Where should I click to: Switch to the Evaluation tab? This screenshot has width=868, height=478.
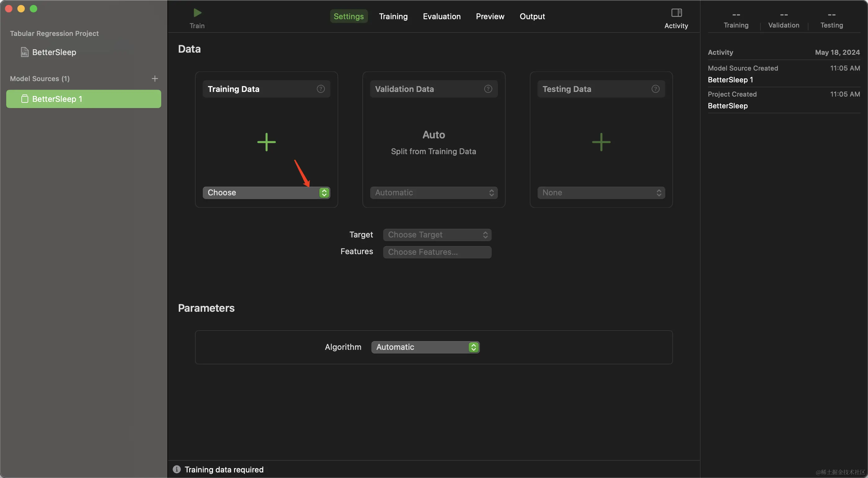(441, 16)
